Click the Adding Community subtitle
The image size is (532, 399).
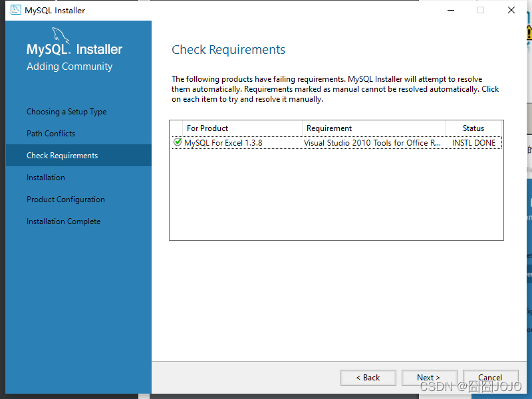(70, 66)
